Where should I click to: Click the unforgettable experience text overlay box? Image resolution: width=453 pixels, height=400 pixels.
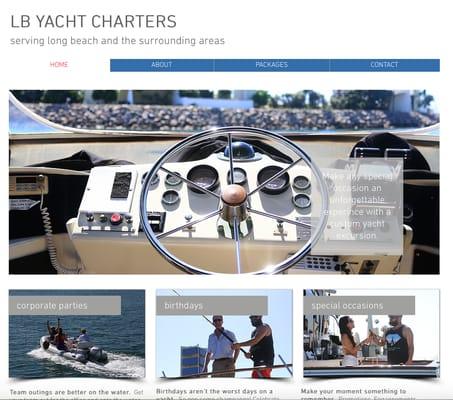pos(357,206)
